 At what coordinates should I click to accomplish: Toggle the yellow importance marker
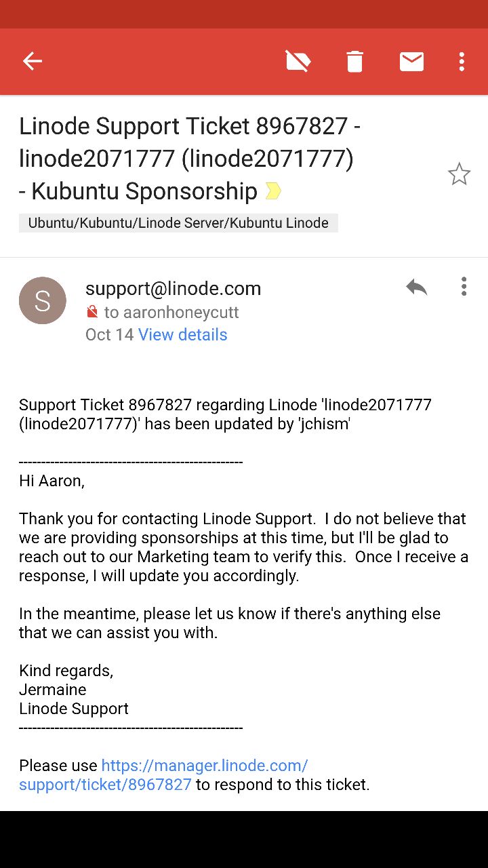point(273,191)
